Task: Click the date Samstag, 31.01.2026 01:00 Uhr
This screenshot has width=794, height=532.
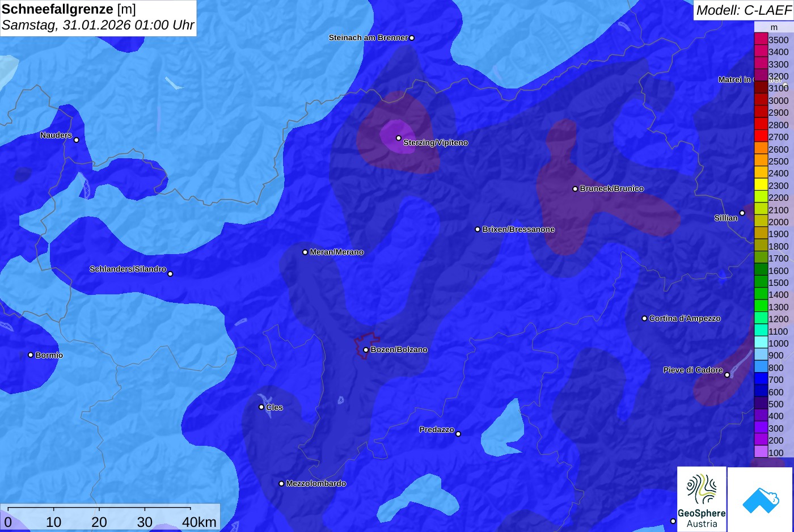Action: (98, 26)
